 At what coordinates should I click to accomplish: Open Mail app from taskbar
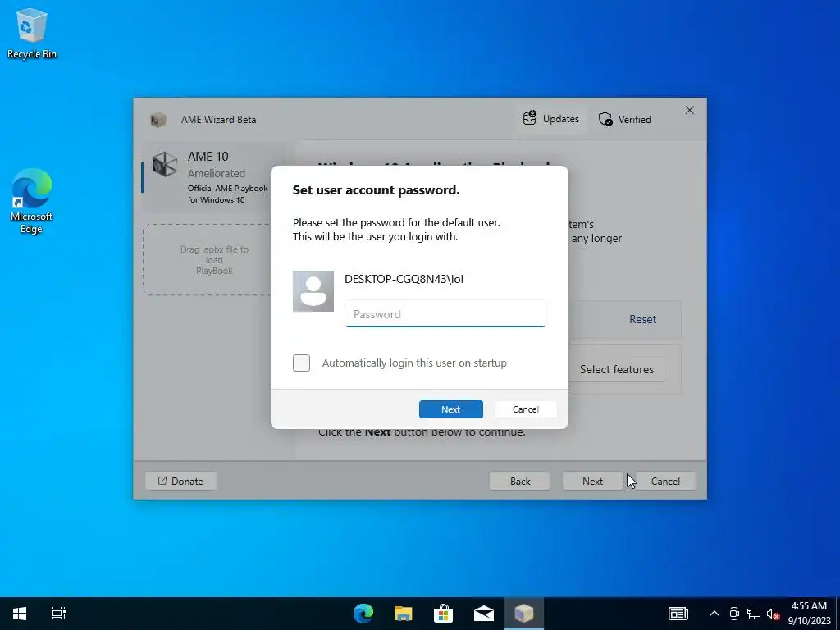(x=484, y=614)
